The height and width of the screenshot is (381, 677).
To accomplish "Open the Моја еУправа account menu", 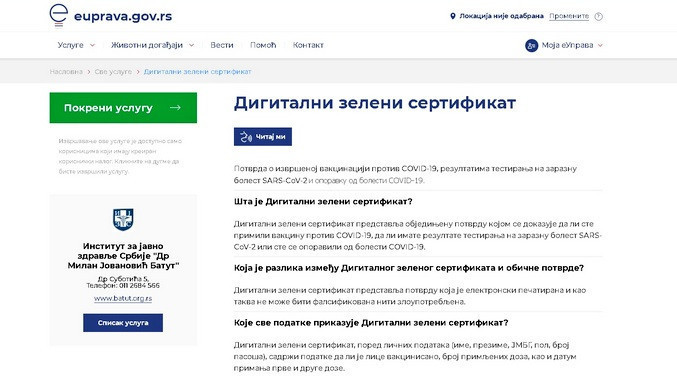I will [x=567, y=45].
